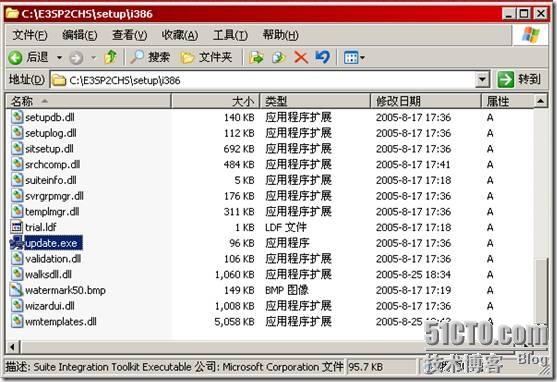Go up one folder level icon
557x382 pixels.
click(x=110, y=57)
